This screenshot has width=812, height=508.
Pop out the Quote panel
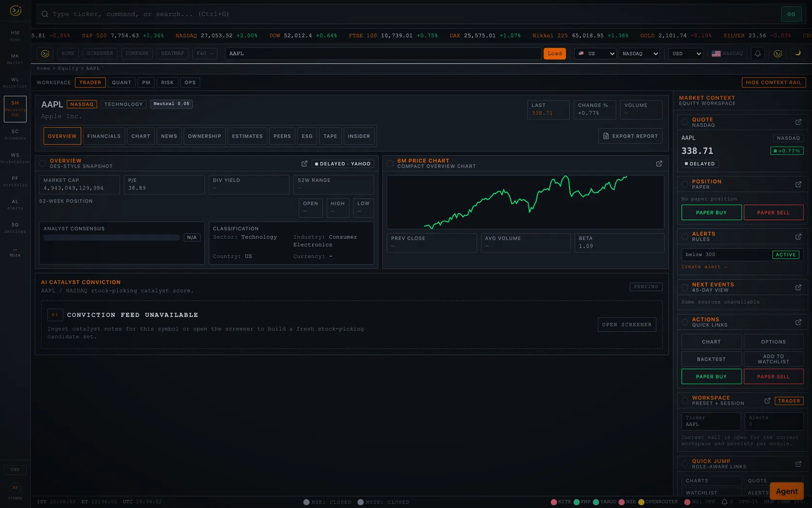pyautogui.click(x=798, y=122)
